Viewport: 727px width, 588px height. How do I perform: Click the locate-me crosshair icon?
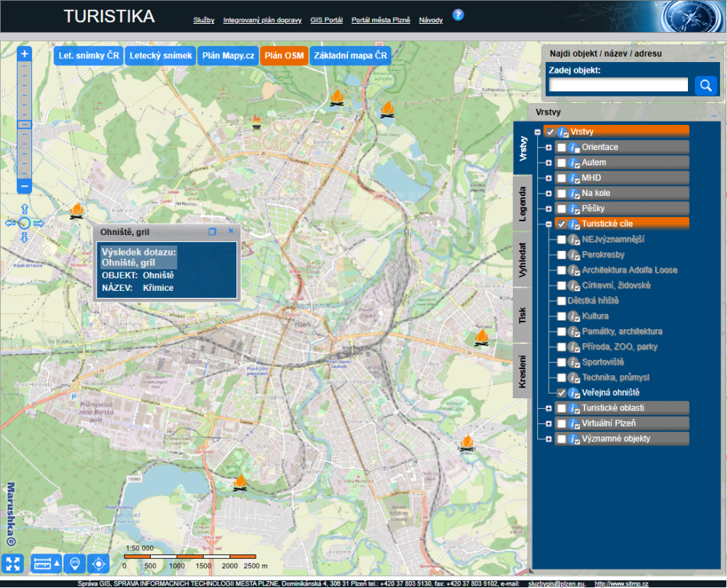[99, 564]
